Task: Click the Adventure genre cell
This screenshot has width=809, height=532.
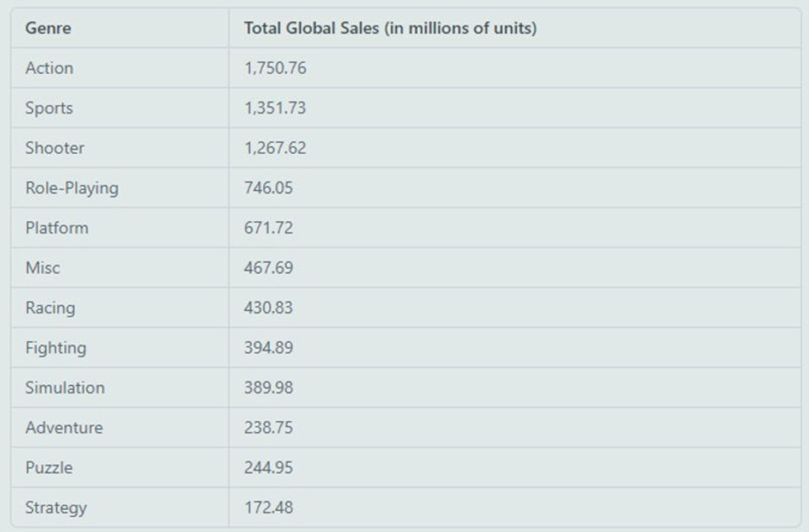Action: pyautogui.click(x=64, y=428)
